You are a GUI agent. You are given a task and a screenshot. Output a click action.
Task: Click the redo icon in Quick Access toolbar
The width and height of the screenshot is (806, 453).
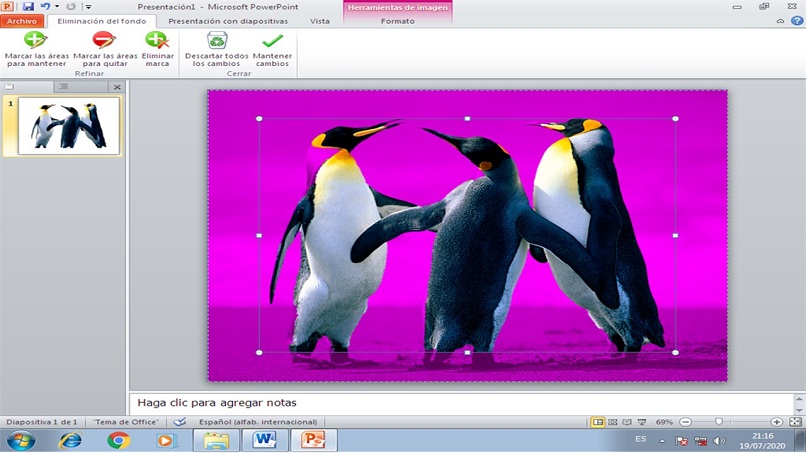[71, 7]
